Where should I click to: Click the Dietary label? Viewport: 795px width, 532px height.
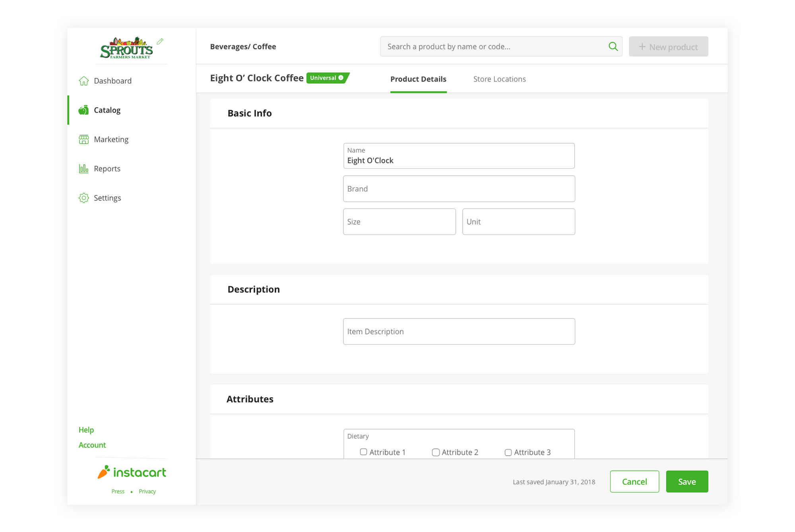click(x=358, y=436)
